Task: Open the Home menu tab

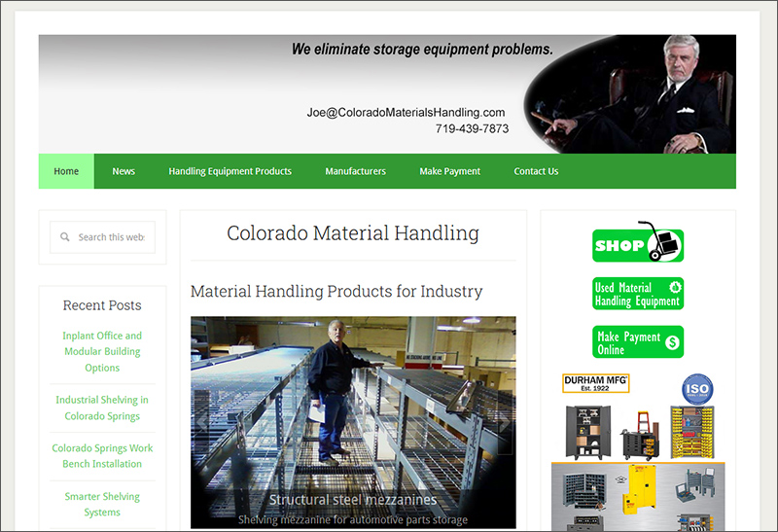Action: click(66, 171)
